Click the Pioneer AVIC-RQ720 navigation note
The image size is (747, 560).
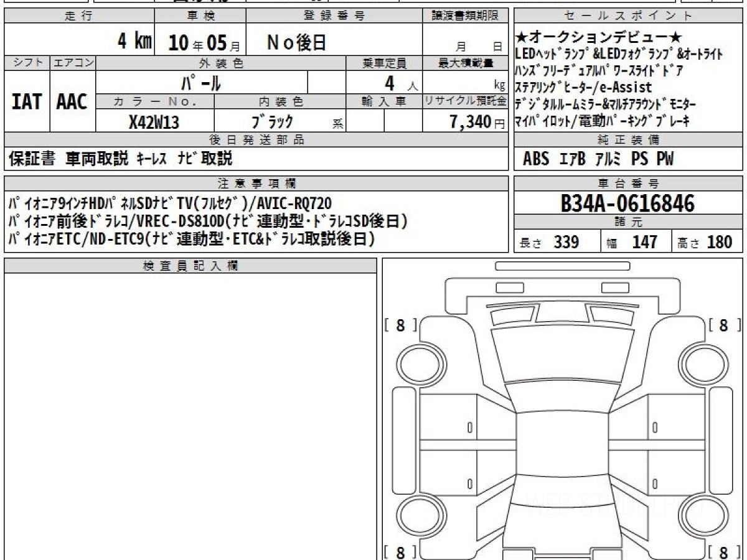click(170, 202)
